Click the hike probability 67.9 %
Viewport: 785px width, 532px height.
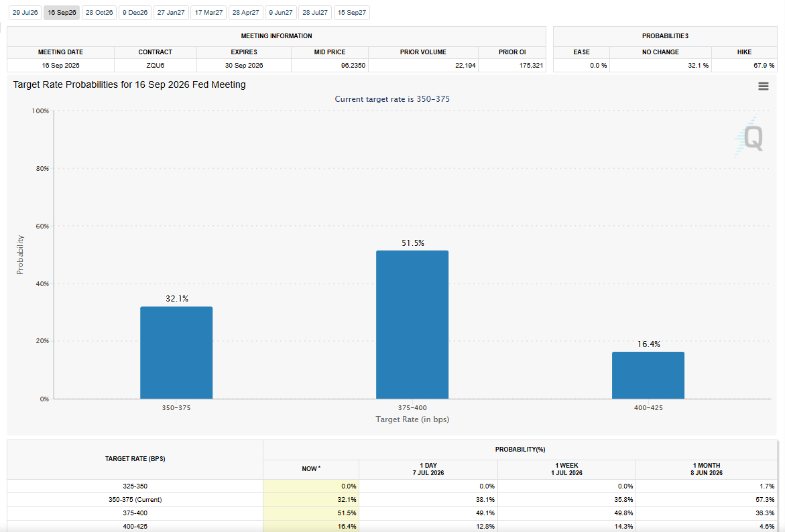[764, 66]
